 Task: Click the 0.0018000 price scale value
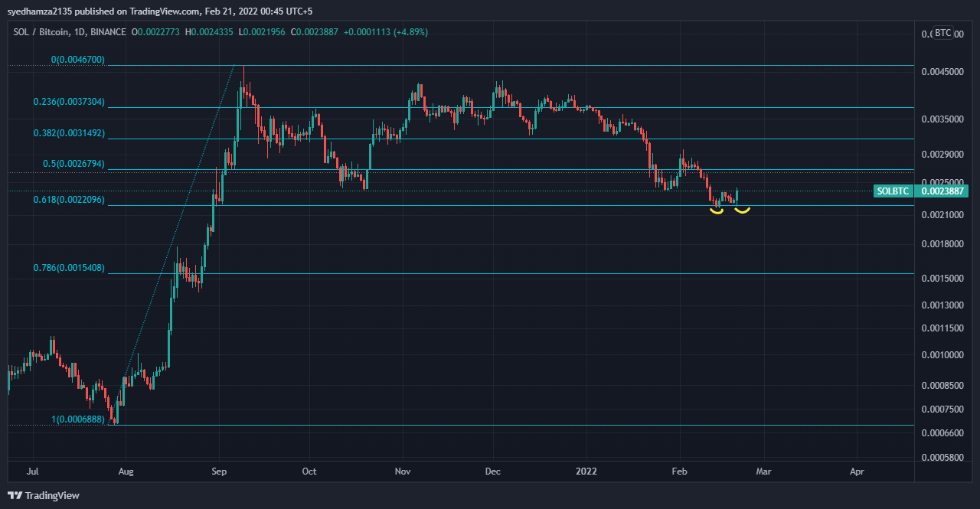pyautogui.click(x=941, y=244)
